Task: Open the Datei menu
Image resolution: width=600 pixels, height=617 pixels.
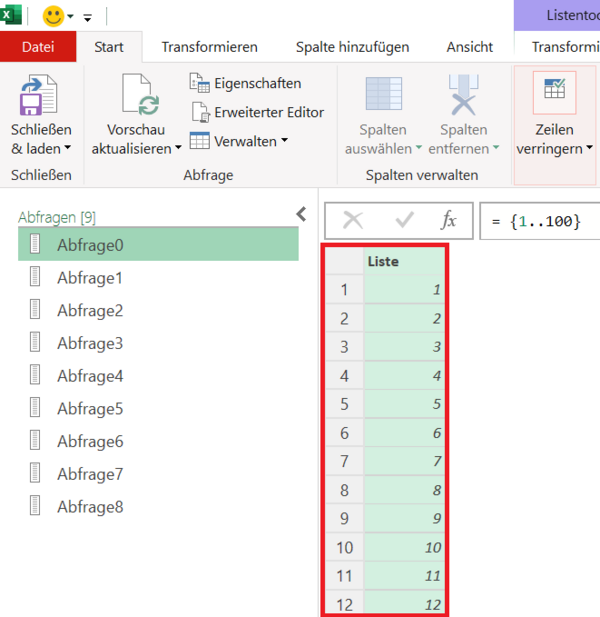Action: pos(38,47)
